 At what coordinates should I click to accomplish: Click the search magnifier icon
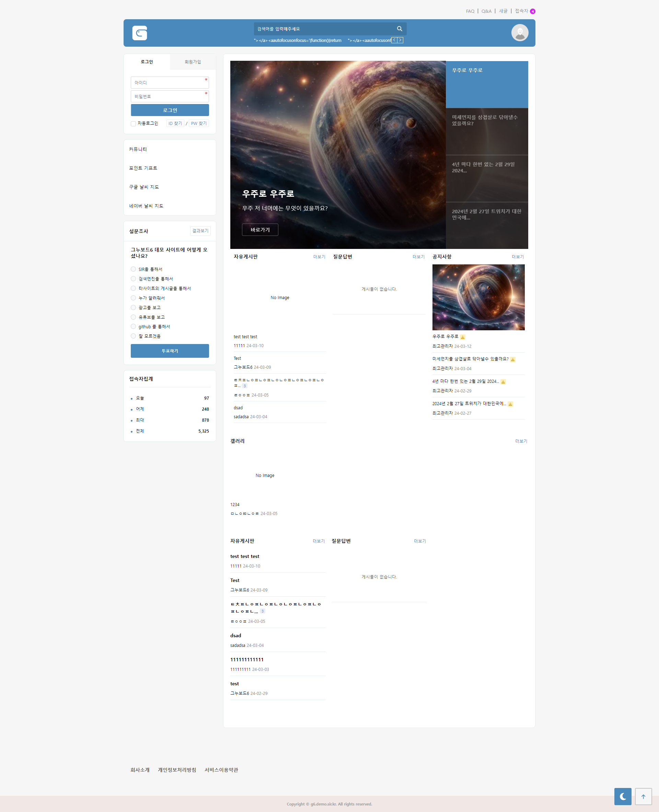pyautogui.click(x=400, y=29)
